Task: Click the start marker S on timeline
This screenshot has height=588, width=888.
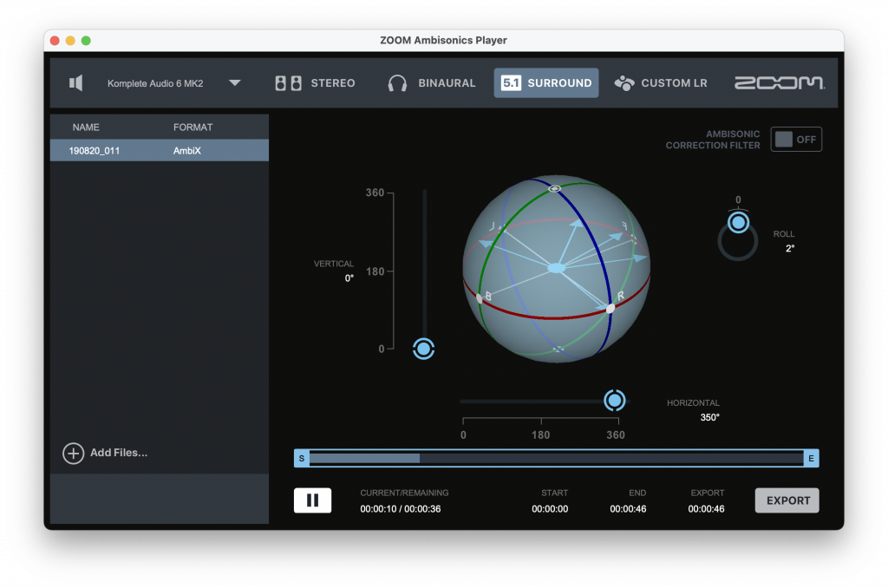Action: (302, 458)
